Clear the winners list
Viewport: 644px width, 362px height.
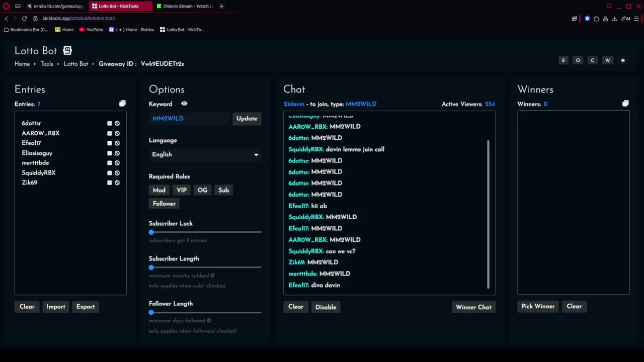(574, 306)
